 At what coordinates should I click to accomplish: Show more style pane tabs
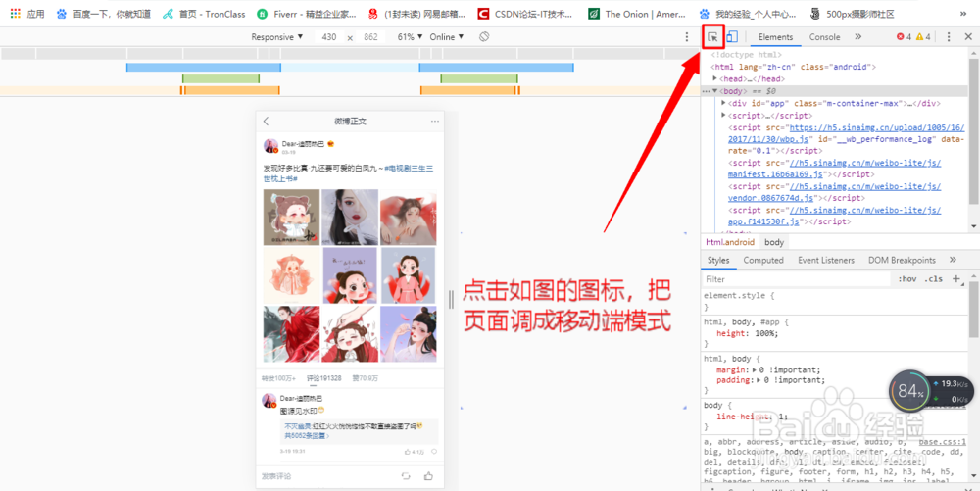tap(953, 260)
